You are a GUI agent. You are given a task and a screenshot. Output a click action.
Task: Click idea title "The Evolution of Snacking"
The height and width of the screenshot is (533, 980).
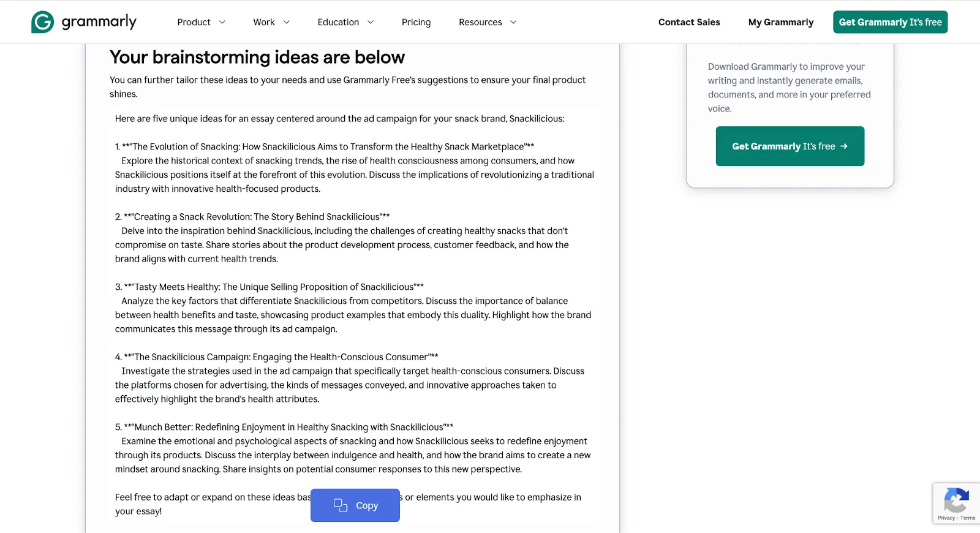click(186, 146)
